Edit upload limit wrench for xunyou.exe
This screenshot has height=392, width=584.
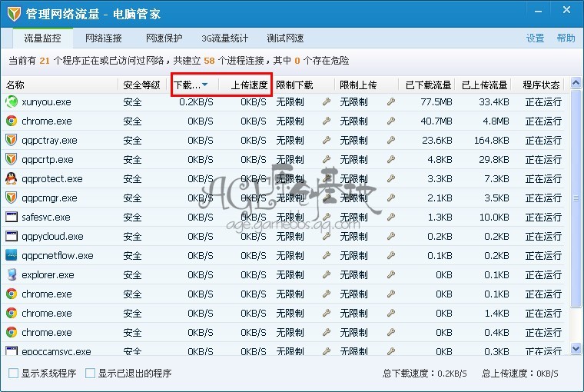[390, 101]
